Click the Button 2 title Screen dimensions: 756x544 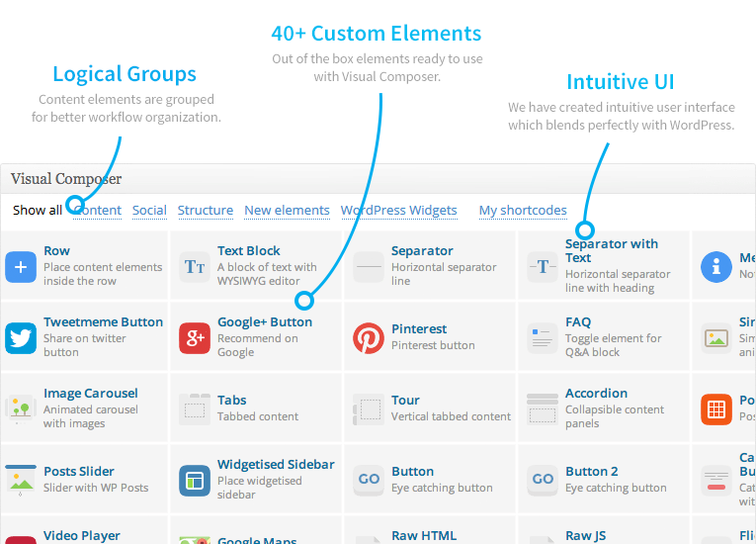click(592, 472)
